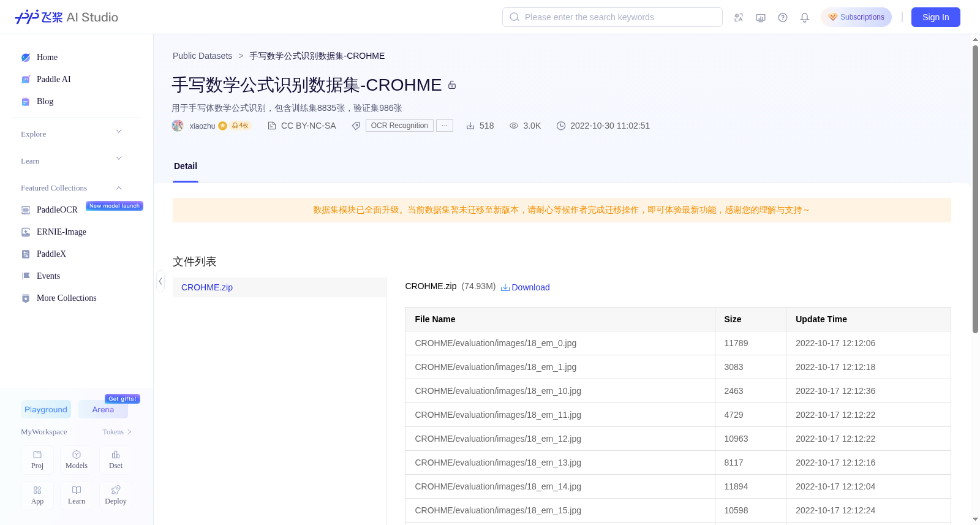Screen dimensions: 980x525
Task: Open Models in MyWorkspace
Action: click(x=77, y=460)
